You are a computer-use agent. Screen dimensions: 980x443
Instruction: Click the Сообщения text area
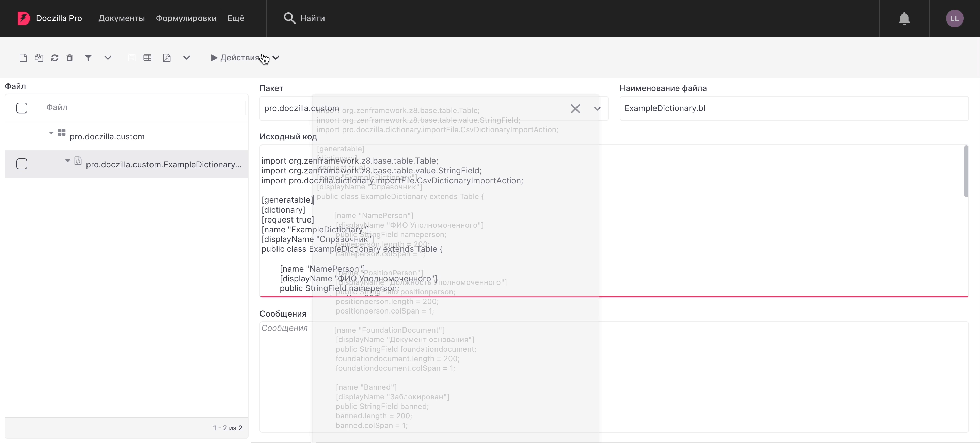614,377
